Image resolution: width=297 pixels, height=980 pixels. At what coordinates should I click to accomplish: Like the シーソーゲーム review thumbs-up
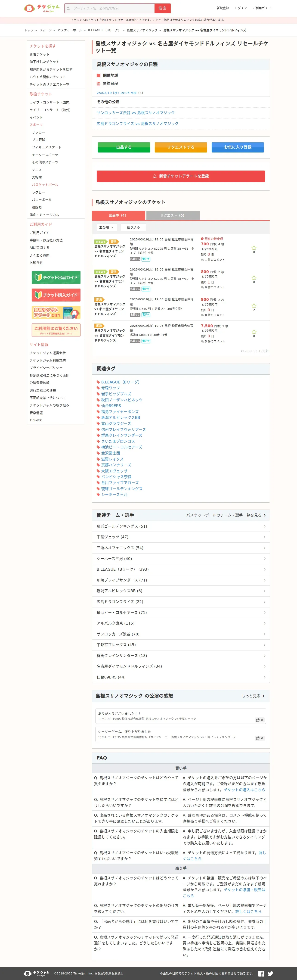coord(259,738)
